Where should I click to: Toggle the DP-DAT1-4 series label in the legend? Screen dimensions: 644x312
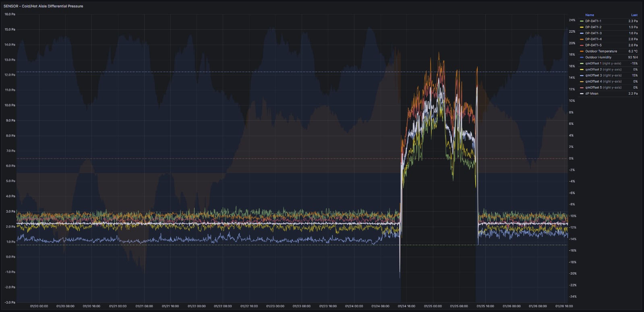pyautogui.click(x=593, y=39)
